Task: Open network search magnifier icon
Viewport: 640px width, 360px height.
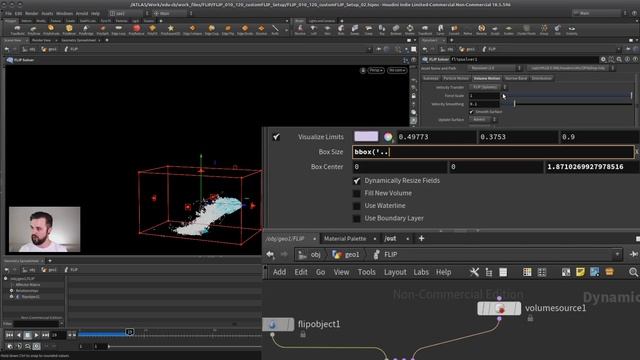Action: pos(633,272)
